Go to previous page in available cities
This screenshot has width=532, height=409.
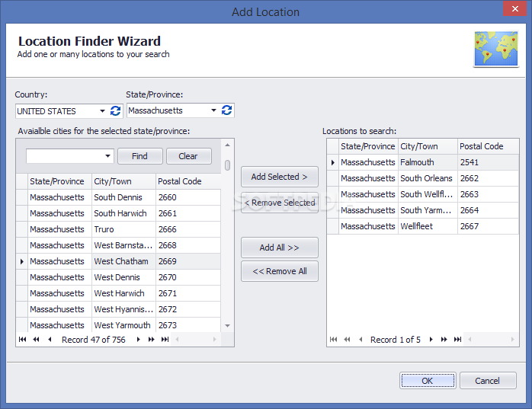36,340
